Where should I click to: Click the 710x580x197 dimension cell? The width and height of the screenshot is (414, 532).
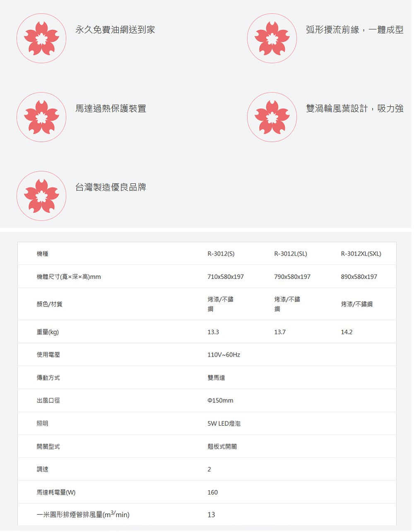[x=226, y=277]
